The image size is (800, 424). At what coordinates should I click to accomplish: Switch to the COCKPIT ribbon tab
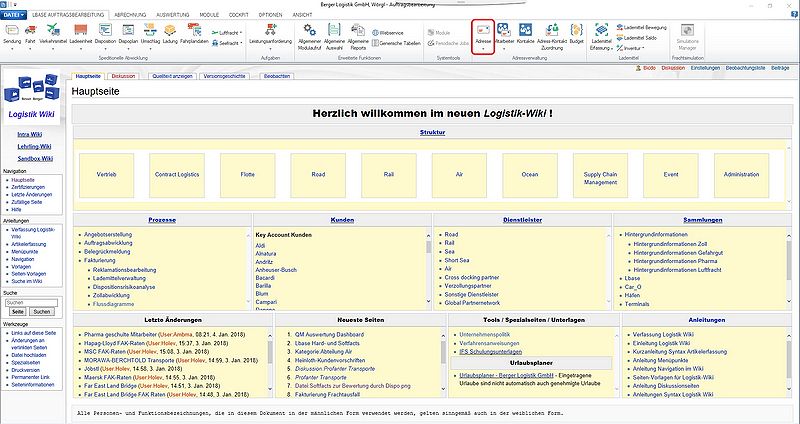tap(239, 15)
